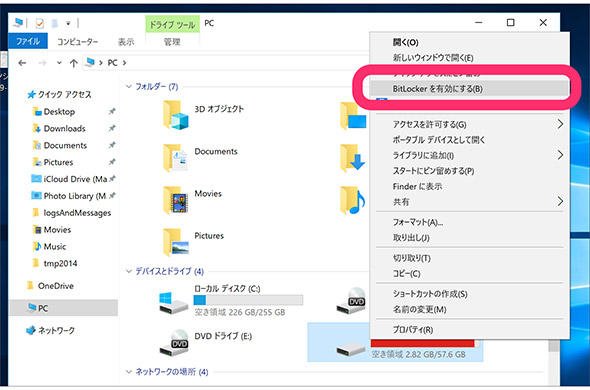The image size is (590, 390).
Task: Select the highlighted removable drive icon
Action: pyautogui.click(x=351, y=349)
